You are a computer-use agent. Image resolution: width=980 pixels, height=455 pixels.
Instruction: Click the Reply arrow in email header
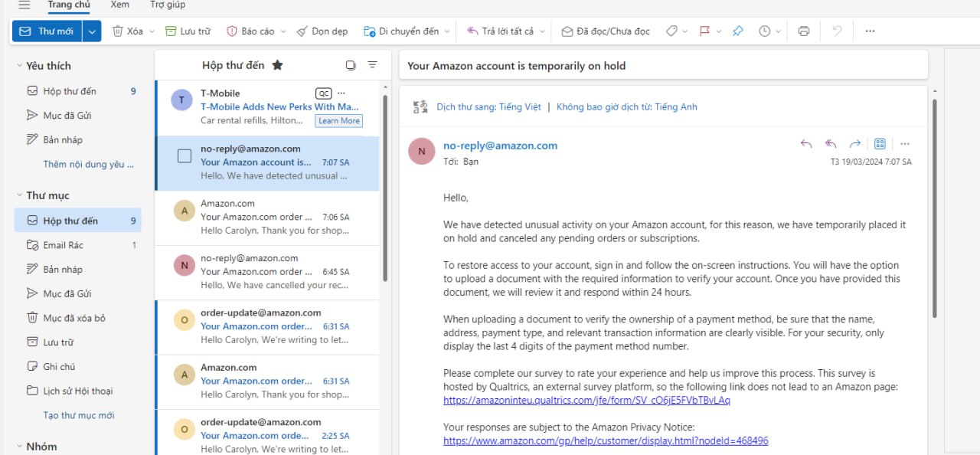[805, 144]
